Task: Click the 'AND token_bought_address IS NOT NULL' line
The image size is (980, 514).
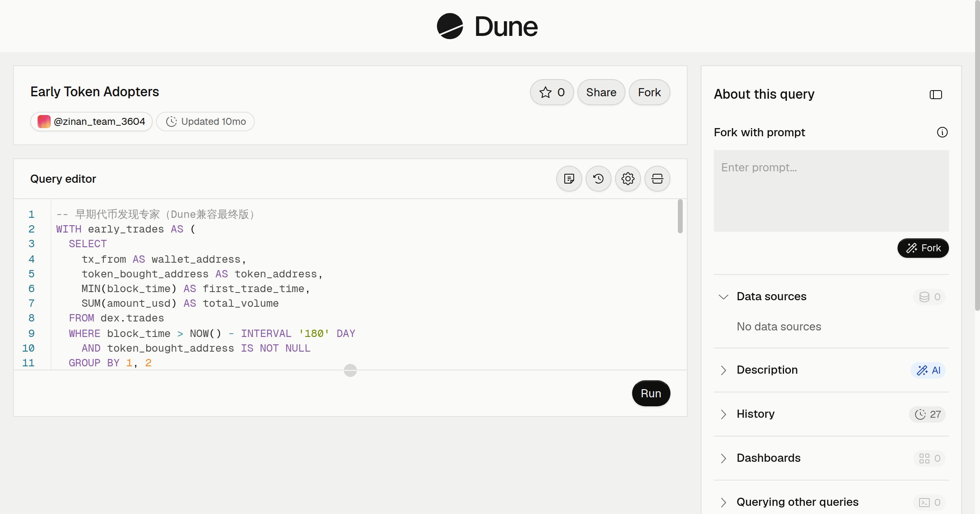Action: pos(196,348)
